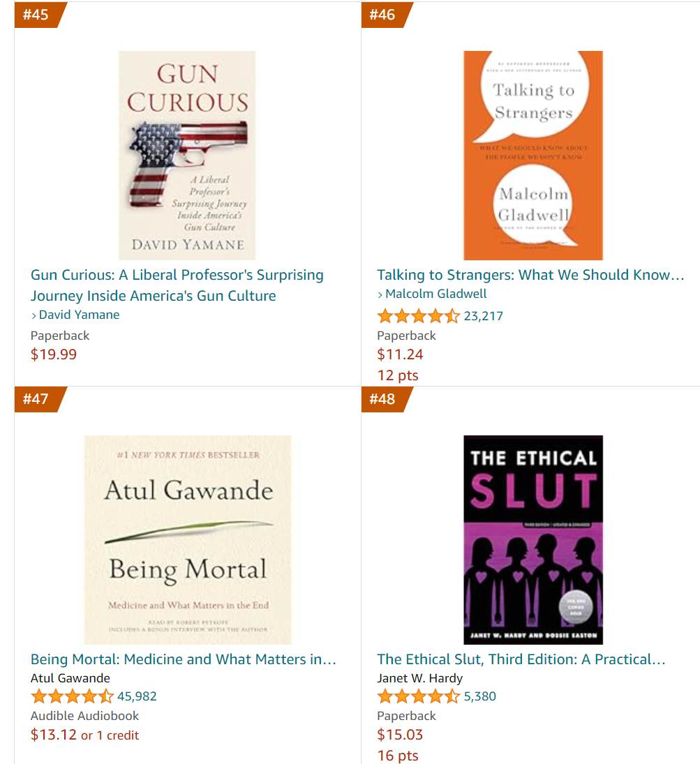Click the $15.03 price for The Ethical Slut

(x=400, y=735)
